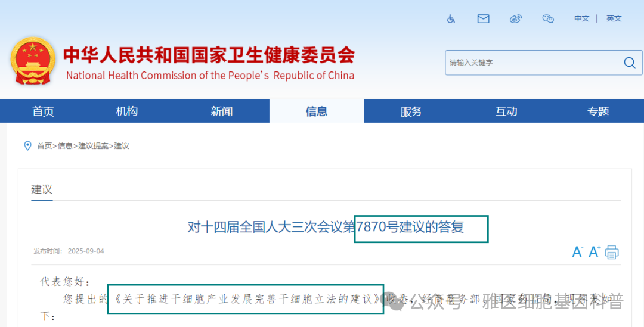Click the Weibo icon in header
644x327 pixels.
516,19
